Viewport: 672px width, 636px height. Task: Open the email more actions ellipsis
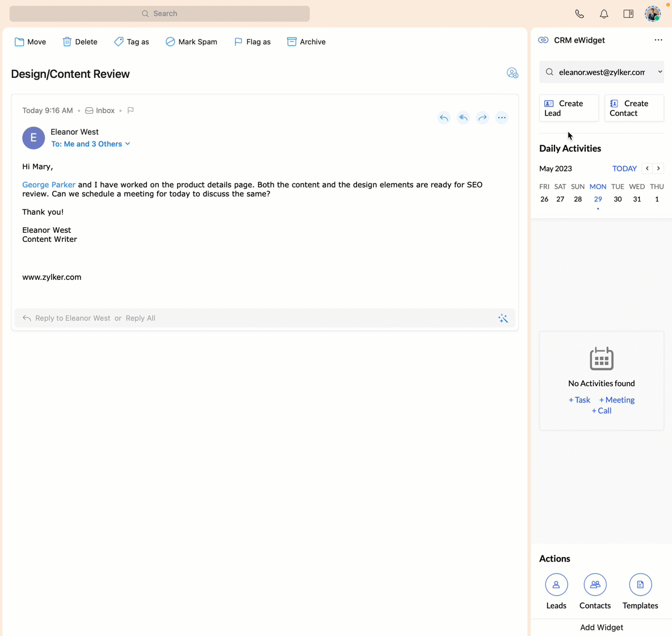[502, 118]
